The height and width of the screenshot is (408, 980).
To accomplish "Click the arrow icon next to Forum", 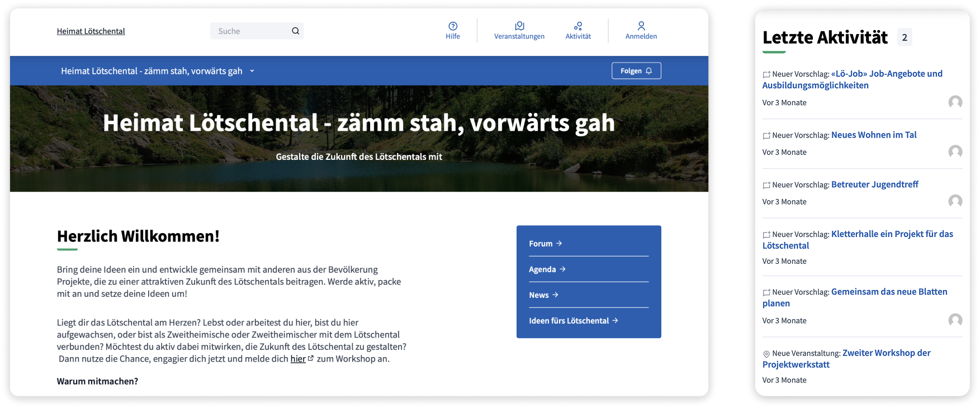I will (559, 244).
